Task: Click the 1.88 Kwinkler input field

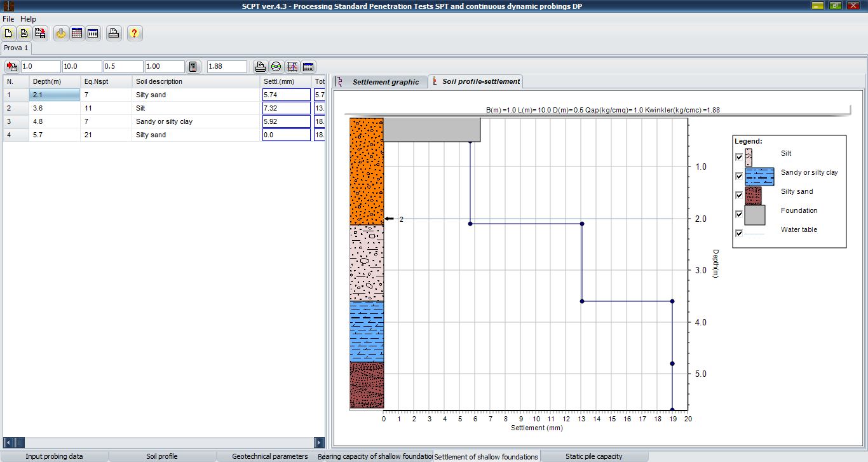Action: click(x=227, y=67)
